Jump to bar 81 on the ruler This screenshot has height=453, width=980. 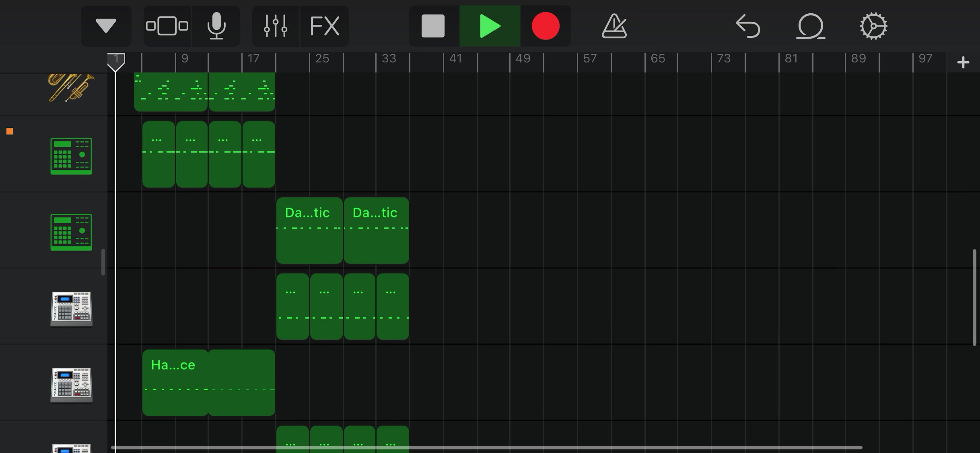791,59
